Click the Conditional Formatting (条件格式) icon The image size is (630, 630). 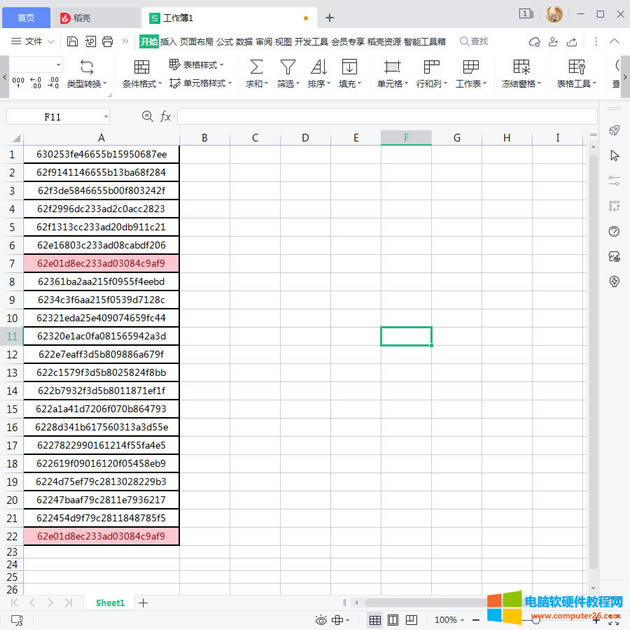coord(141,67)
